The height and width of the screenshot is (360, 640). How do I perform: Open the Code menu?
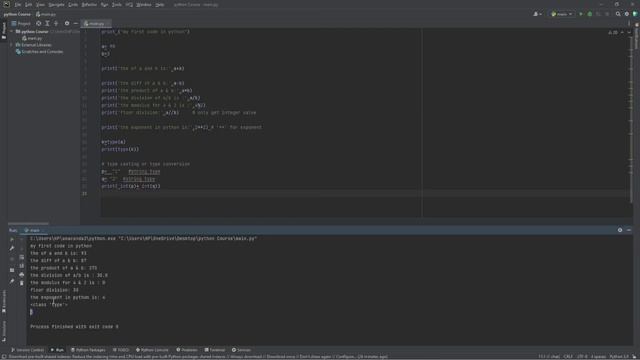click(73, 4)
